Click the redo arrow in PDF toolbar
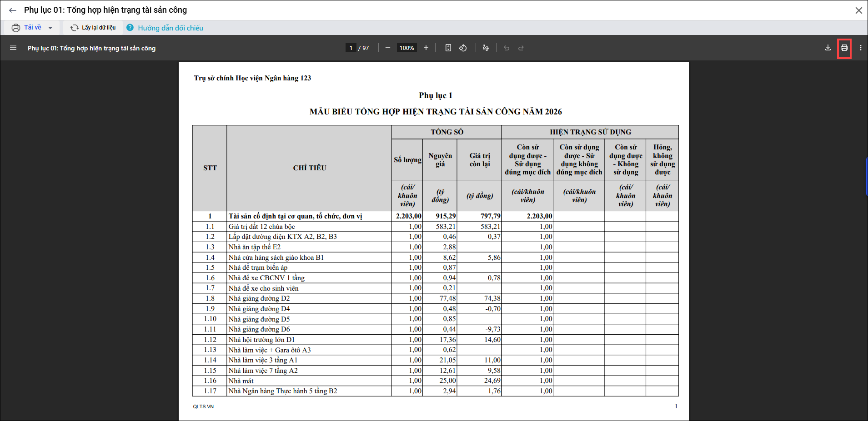This screenshot has width=868, height=421. [x=521, y=48]
